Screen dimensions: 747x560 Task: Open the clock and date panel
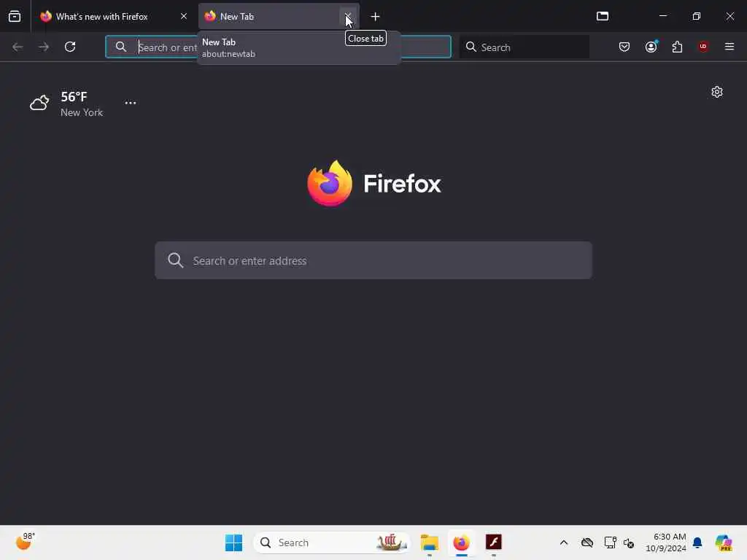point(666,542)
